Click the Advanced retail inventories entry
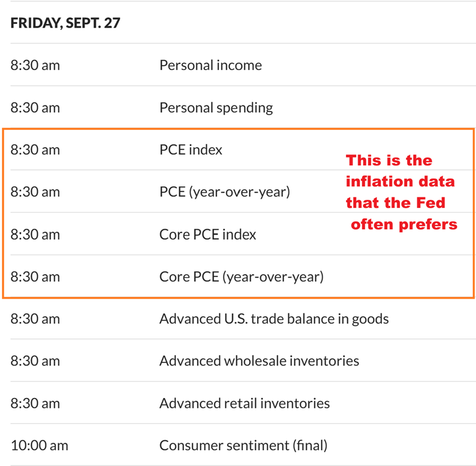The image size is (476, 466). (x=244, y=403)
